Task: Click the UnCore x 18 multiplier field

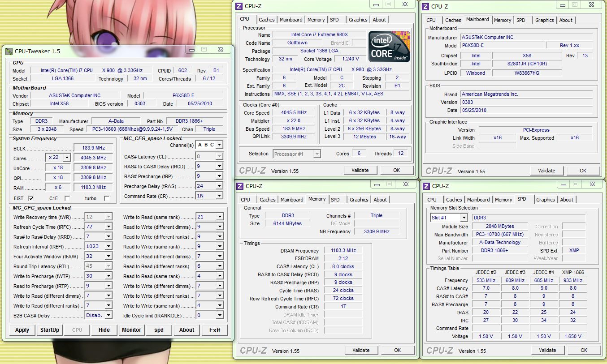Action: 58,167
